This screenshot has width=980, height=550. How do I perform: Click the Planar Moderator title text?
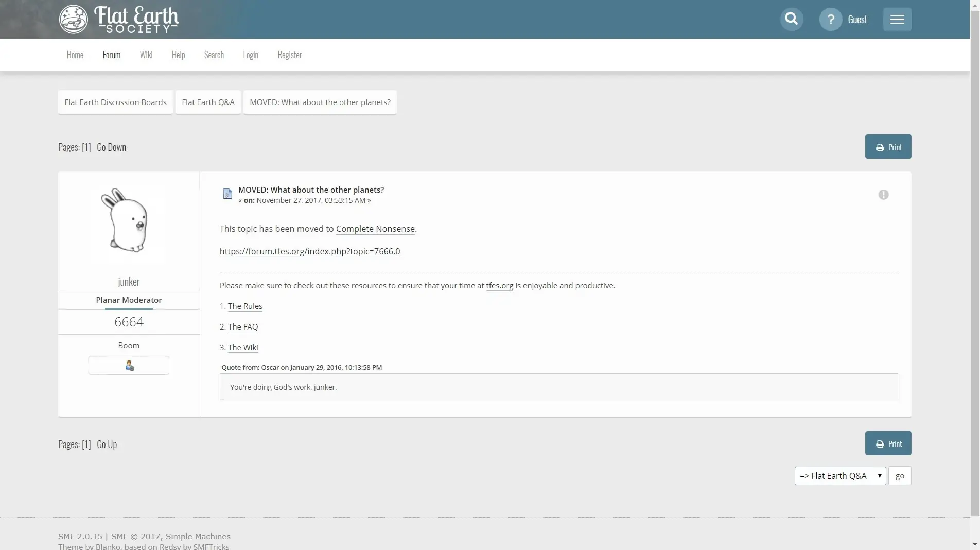[x=129, y=300]
